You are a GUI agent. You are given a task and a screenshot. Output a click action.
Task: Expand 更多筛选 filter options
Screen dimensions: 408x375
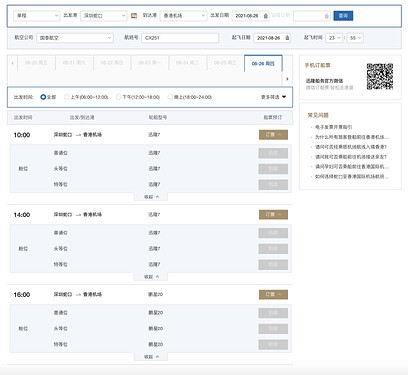point(273,97)
